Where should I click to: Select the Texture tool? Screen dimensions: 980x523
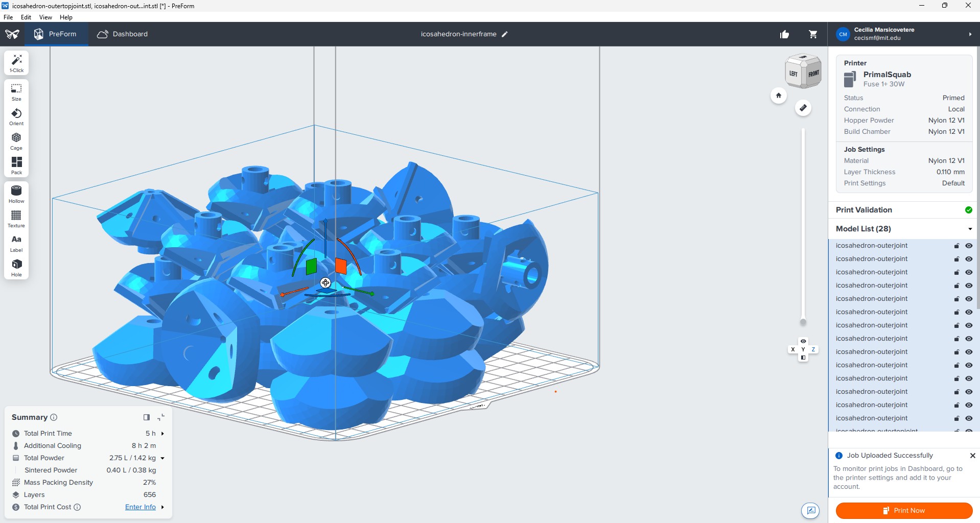coord(16,218)
